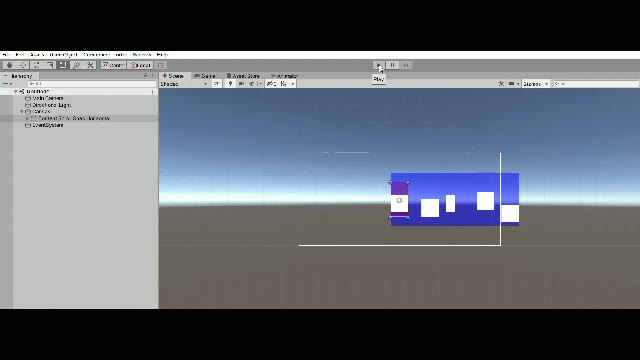
Task: Open the Hierarchy create plus dropdown
Action: coord(7,84)
